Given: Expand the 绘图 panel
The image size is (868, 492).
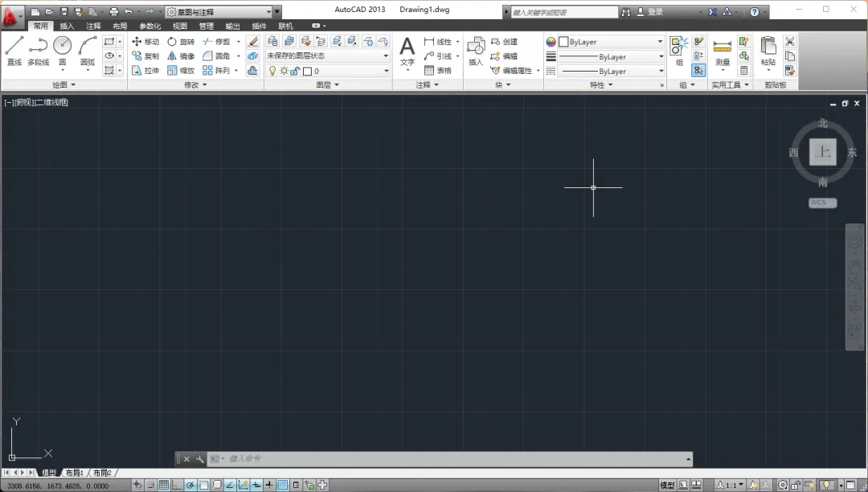Looking at the screenshot, I should coord(63,84).
